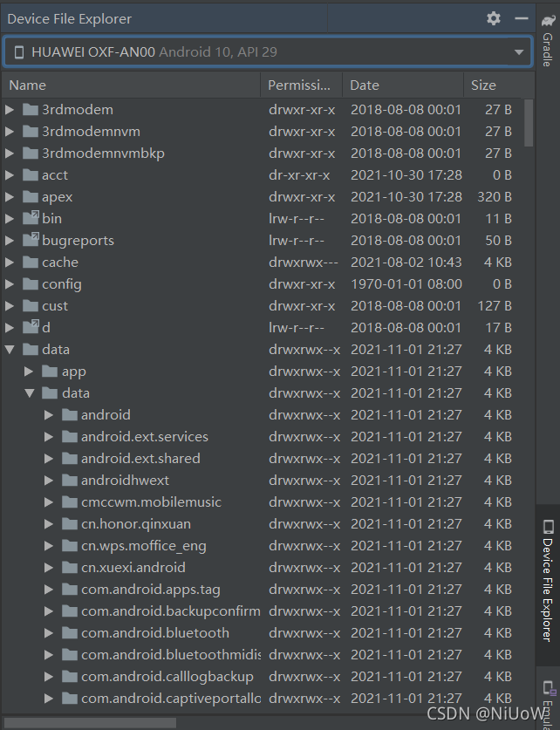Expand the acct folder
This screenshot has height=730, width=560.
tap(10, 175)
